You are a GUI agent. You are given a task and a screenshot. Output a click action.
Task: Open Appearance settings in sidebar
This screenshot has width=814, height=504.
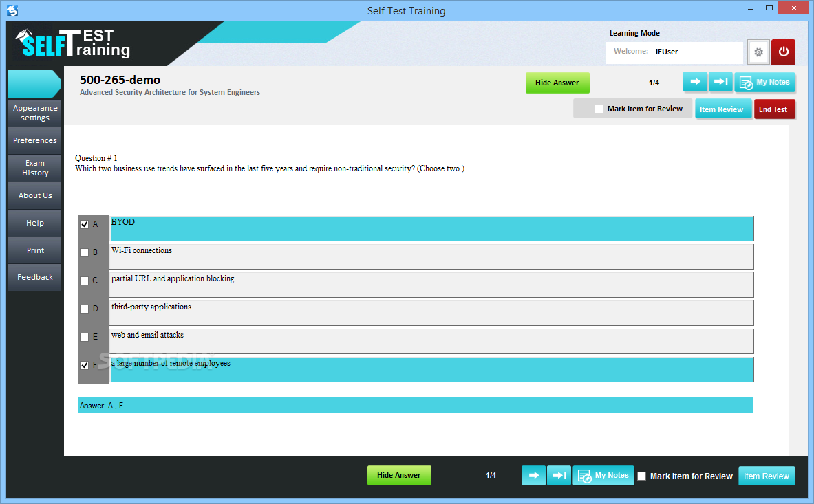[35, 113]
